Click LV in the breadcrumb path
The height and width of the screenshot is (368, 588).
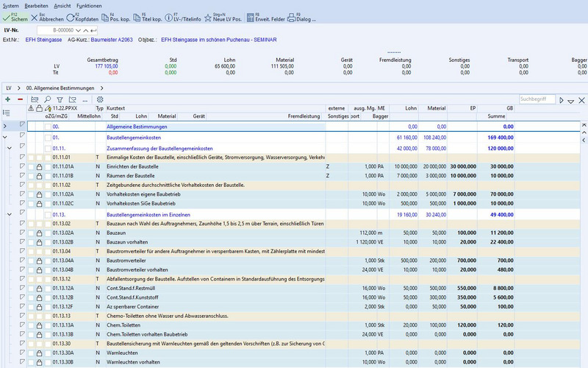(9, 88)
